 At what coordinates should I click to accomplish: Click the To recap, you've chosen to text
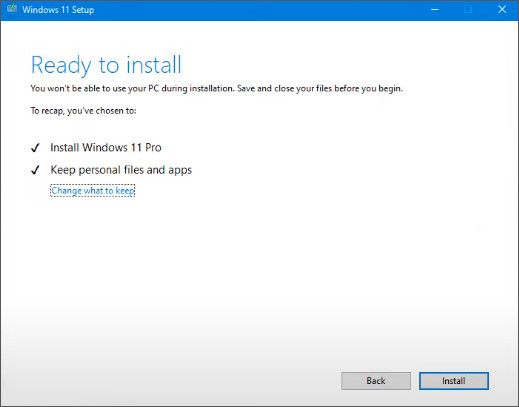(83, 111)
